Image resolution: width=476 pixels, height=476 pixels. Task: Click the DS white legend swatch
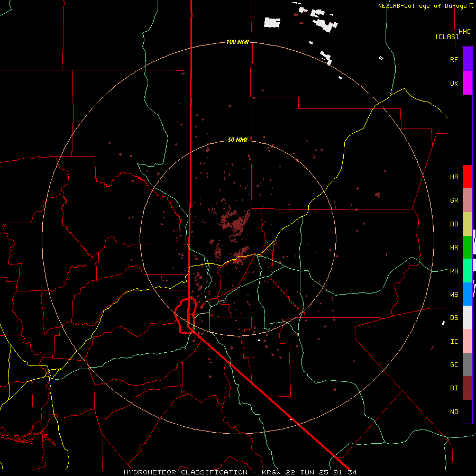point(467,317)
